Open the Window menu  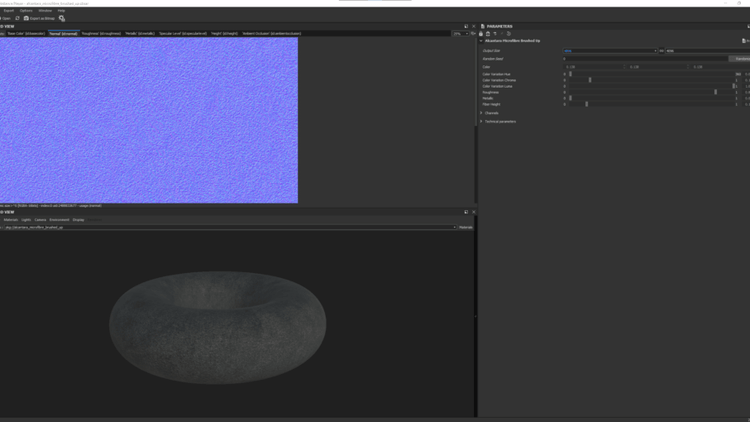[x=45, y=11]
